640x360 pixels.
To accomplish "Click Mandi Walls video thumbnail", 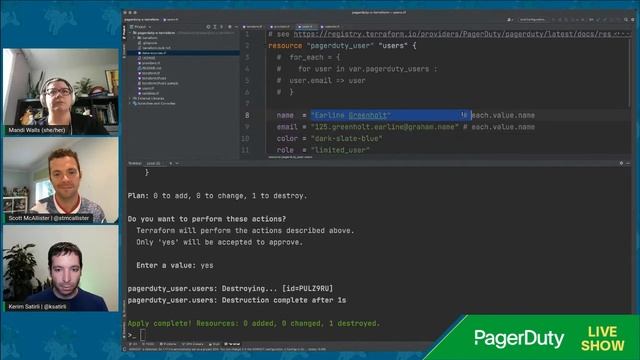I will coord(61,92).
